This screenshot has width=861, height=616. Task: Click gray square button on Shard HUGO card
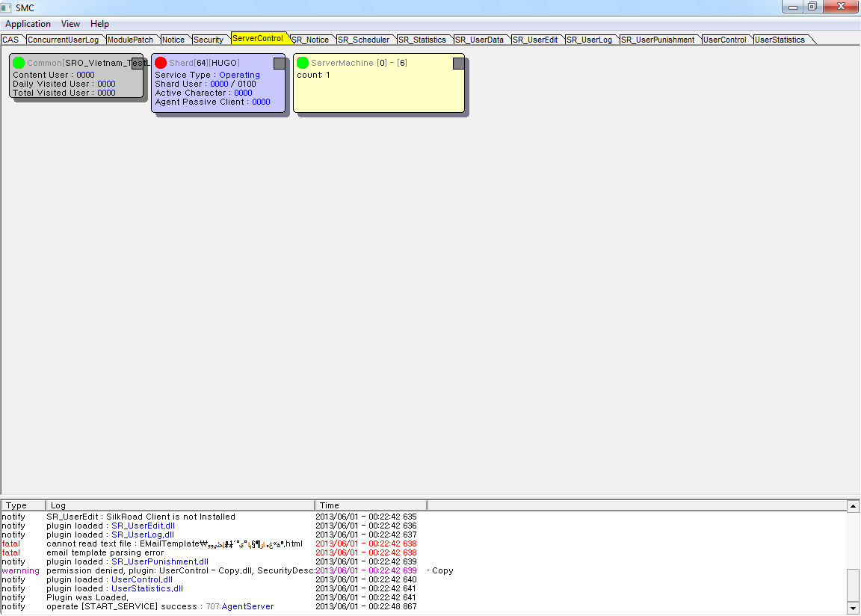279,64
